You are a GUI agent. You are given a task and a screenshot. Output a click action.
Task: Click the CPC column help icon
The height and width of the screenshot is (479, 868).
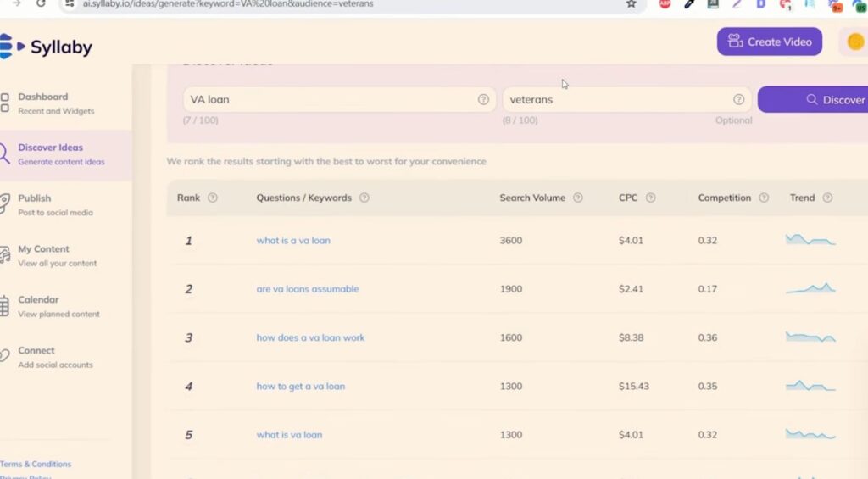click(651, 198)
